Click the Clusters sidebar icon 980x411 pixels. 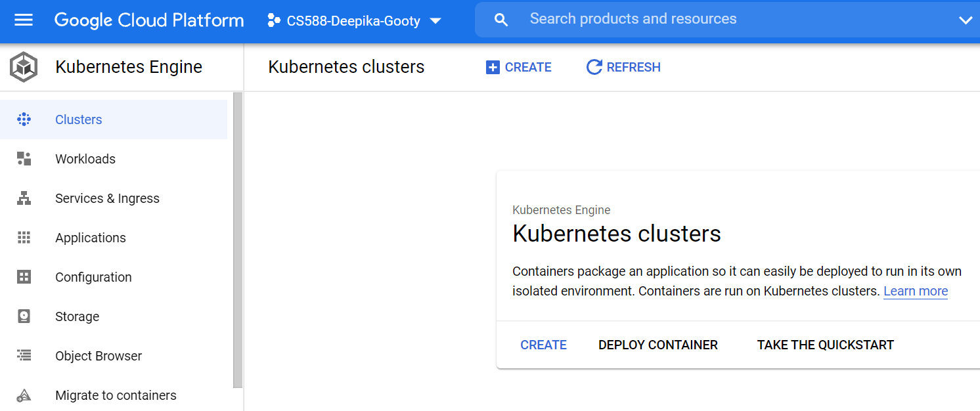pyautogui.click(x=24, y=119)
